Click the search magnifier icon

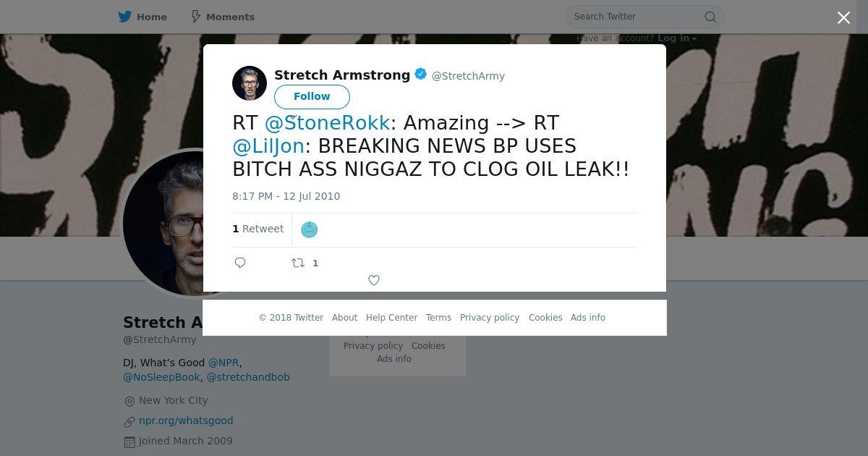(710, 17)
